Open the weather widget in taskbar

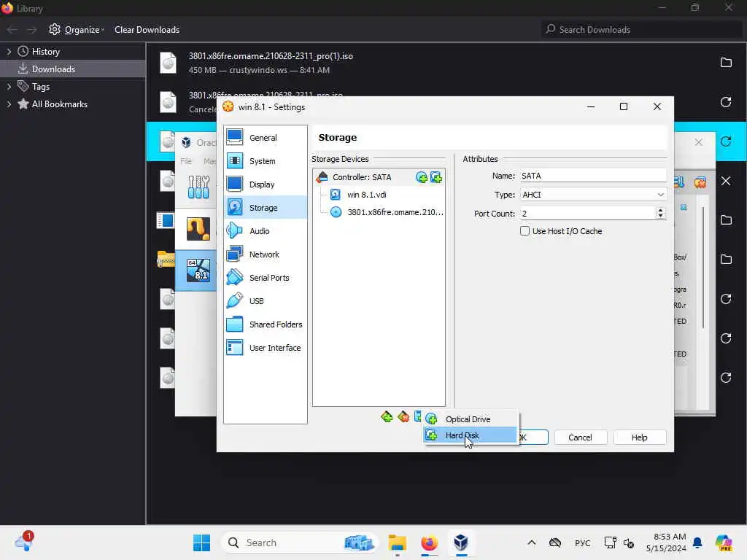(23, 542)
